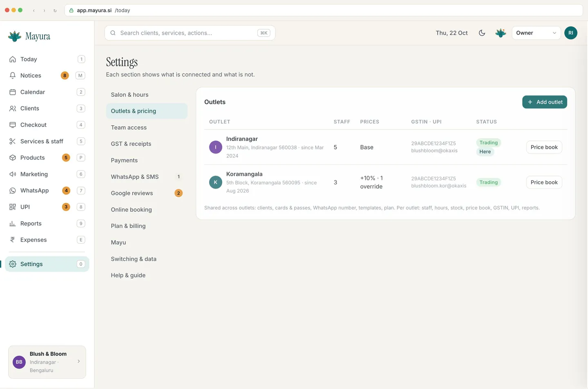This screenshot has height=389, width=588.
Task: Click the Settings gear icon
Action: click(13, 264)
